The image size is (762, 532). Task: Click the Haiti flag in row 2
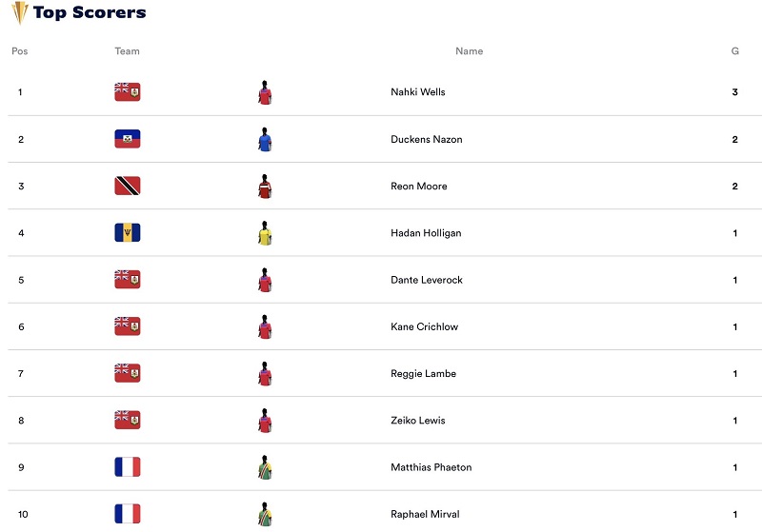[128, 139]
